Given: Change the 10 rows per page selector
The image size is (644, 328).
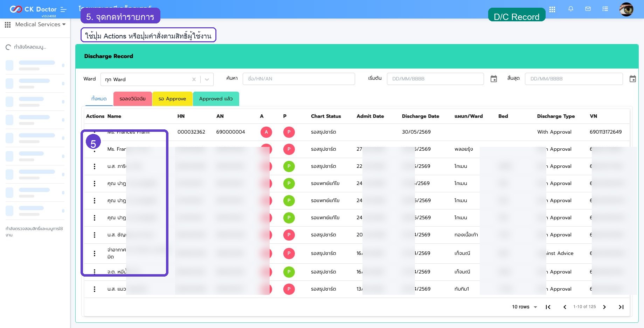Looking at the screenshot, I should 524,307.
